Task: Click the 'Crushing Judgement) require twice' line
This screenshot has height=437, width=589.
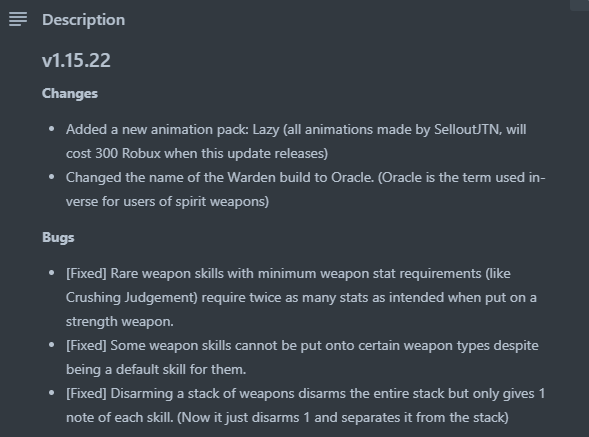Action: point(301,298)
